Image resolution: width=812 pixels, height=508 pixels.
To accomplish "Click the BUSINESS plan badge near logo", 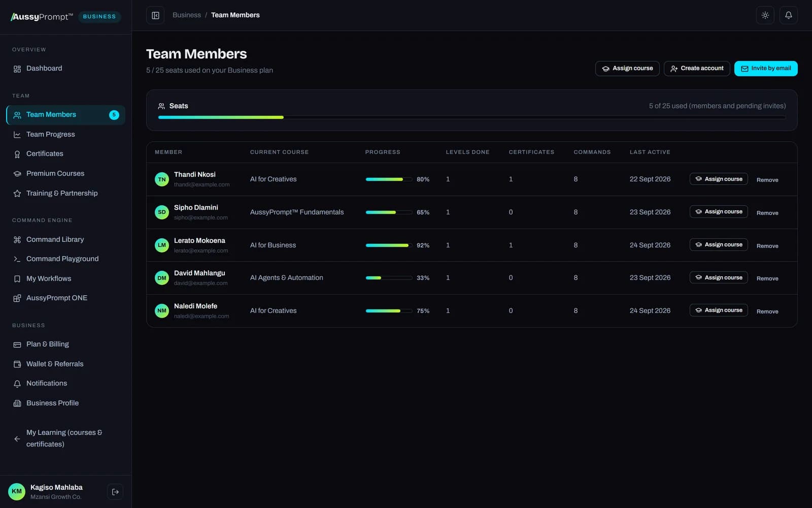I will (99, 17).
